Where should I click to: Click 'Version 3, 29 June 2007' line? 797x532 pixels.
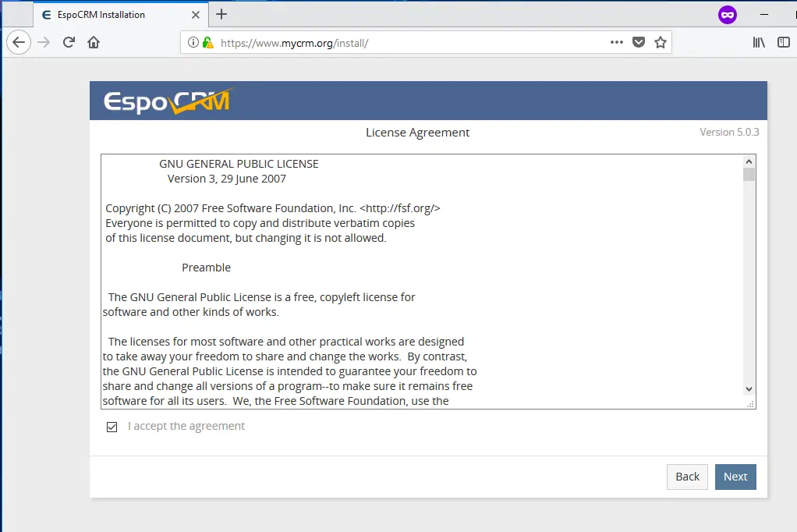(227, 179)
